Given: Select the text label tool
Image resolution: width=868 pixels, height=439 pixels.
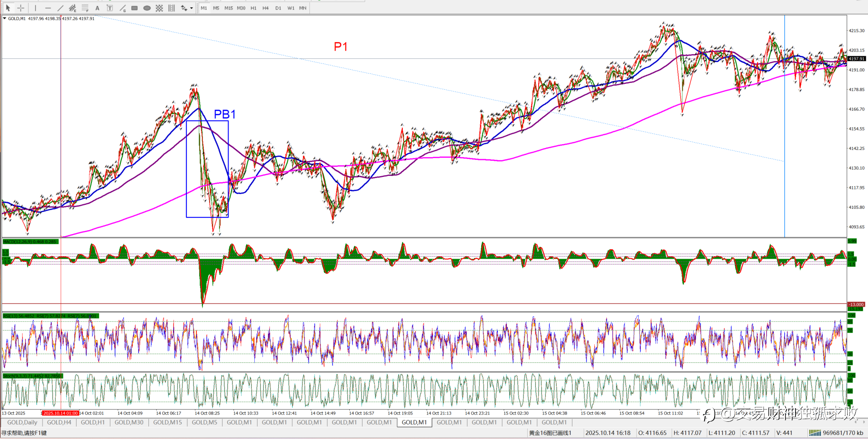Looking at the screenshot, I should [110, 8].
